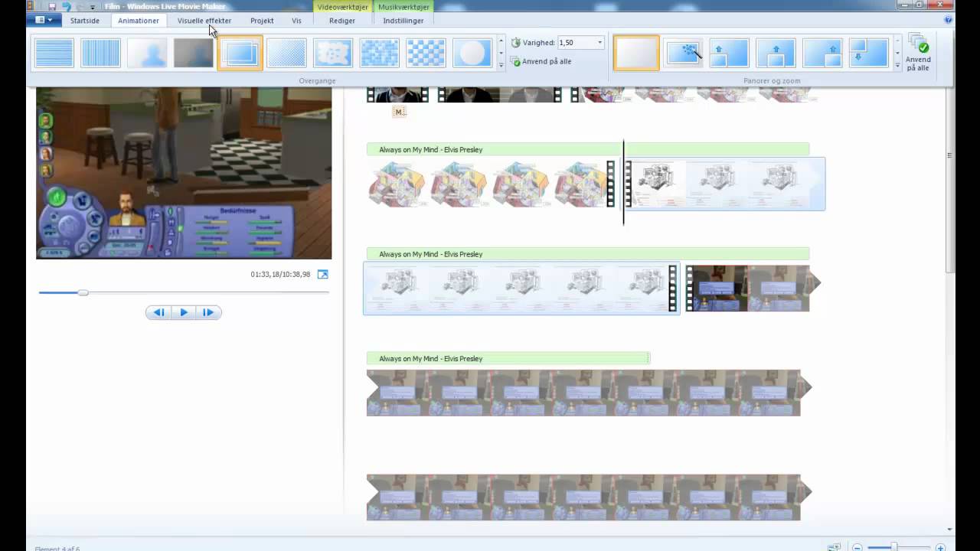The image size is (980, 551).
Task: Apply the large checkerboard transition
Action: coord(426,53)
